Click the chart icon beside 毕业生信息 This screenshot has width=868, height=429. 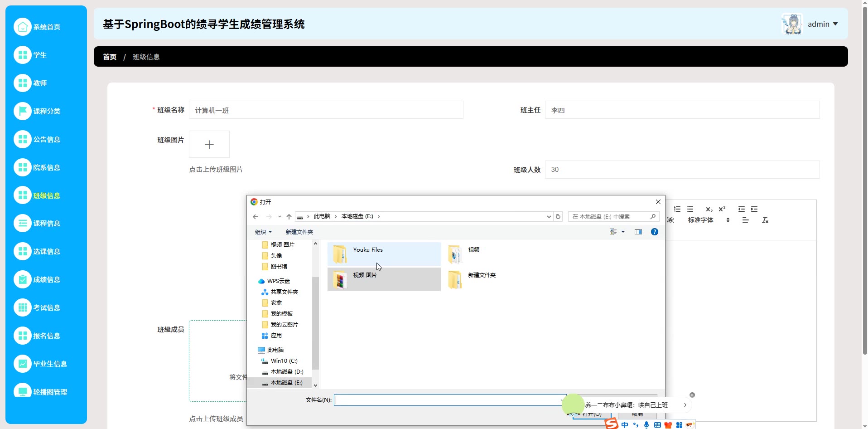[x=23, y=364]
